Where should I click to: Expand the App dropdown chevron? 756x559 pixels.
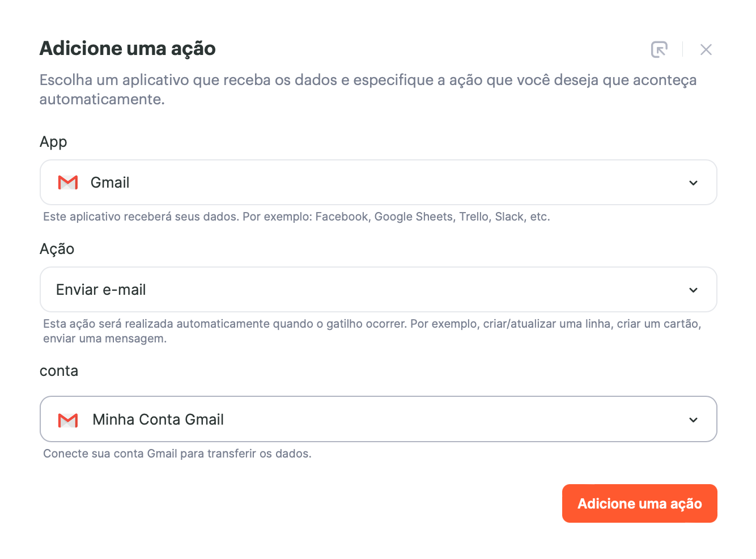[693, 183]
